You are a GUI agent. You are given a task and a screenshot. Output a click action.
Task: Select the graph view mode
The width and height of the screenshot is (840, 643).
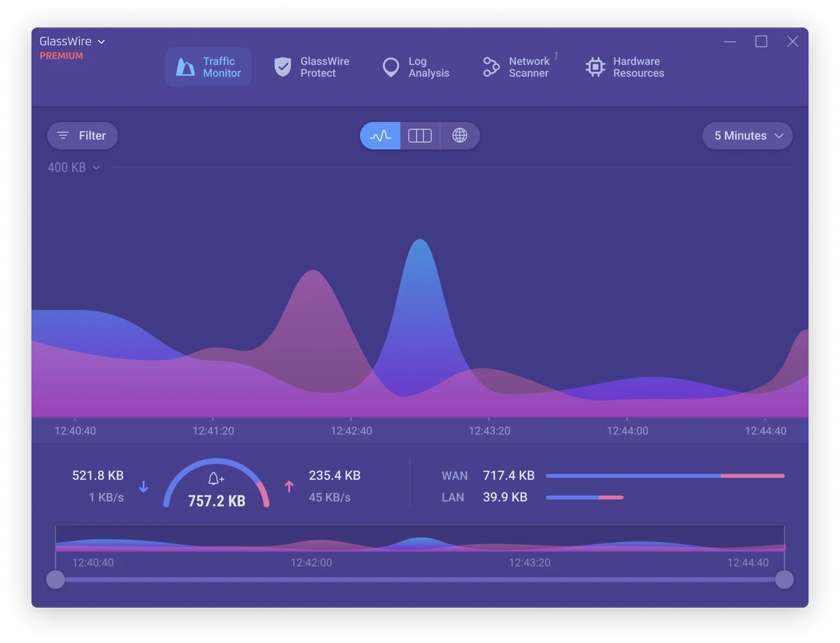(x=380, y=136)
